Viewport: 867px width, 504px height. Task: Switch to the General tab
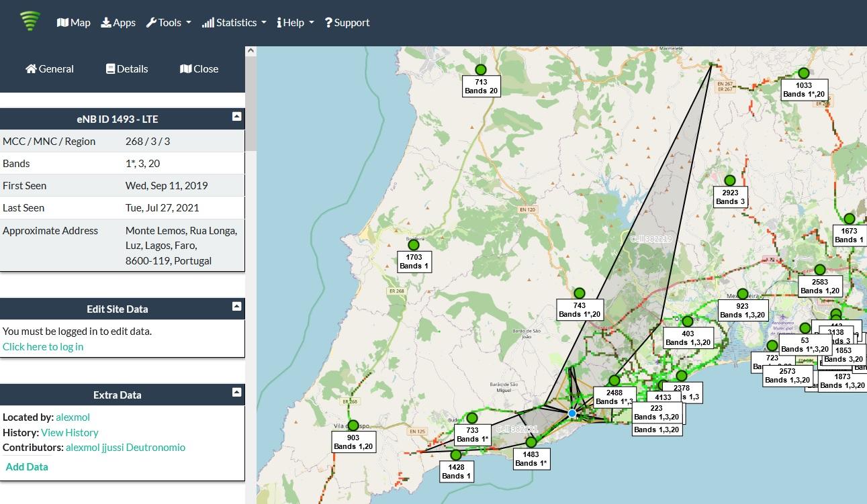pyautogui.click(x=50, y=68)
